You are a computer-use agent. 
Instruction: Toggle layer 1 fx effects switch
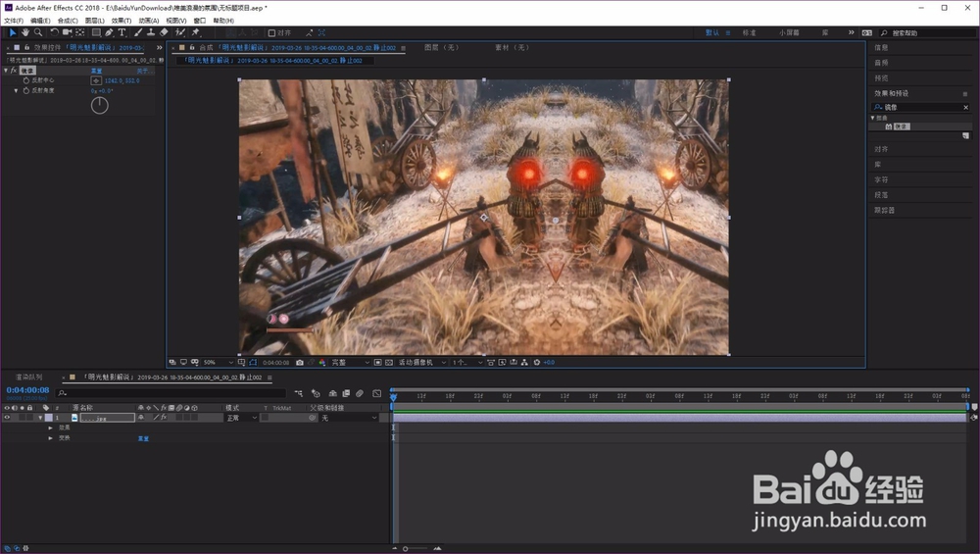pyautogui.click(x=164, y=418)
